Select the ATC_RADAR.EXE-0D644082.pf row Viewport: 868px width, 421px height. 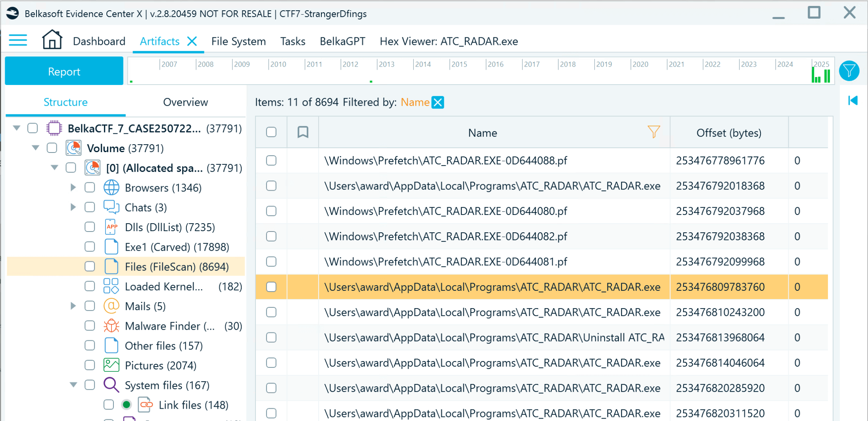point(542,236)
